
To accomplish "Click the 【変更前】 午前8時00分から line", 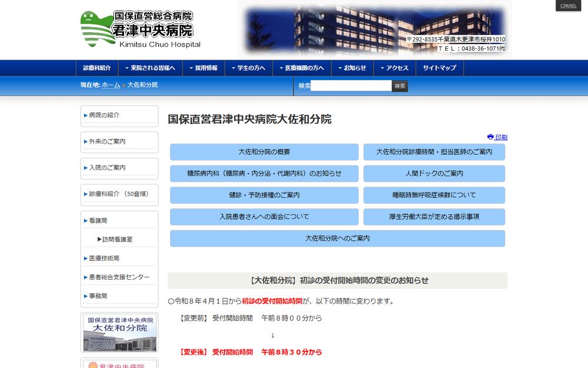I will click(250, 318).
